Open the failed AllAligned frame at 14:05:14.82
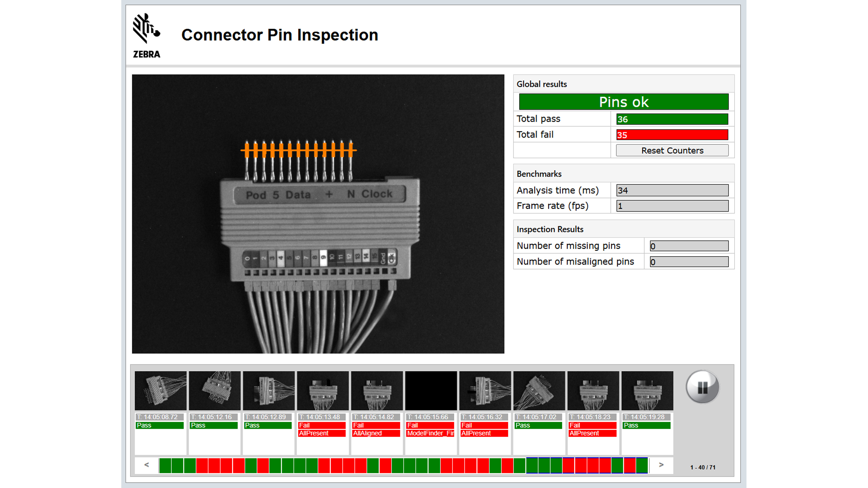 coord(376,391)
